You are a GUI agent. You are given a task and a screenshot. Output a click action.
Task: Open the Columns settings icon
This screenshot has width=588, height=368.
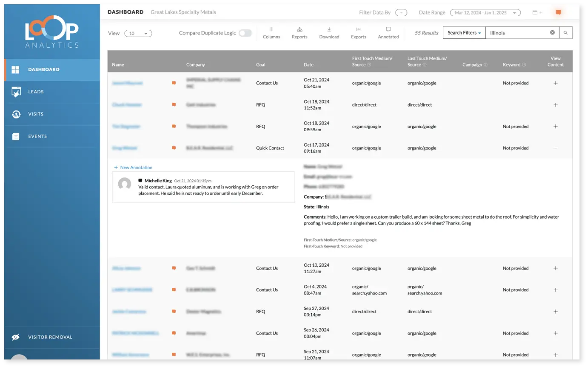point(271,30)
